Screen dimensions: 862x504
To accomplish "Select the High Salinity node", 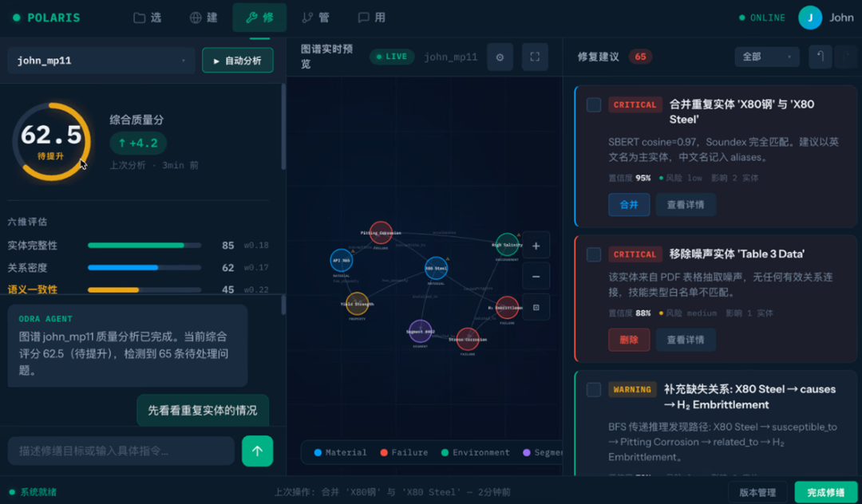I will pyautogui.click(x=507, y=245).
